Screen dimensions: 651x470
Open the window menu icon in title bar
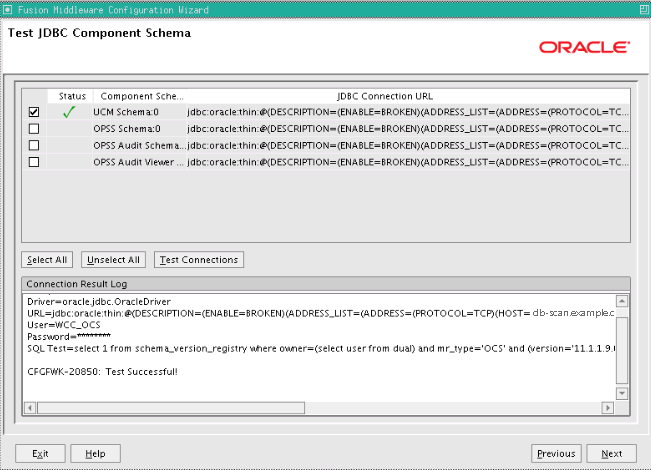pos(7,10)
